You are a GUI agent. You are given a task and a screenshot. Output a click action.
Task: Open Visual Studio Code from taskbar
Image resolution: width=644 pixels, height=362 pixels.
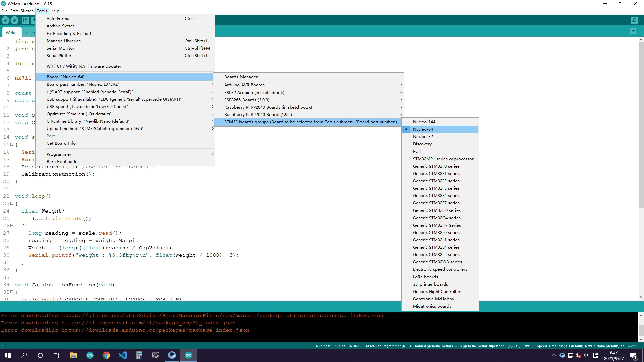coord(123,355)
